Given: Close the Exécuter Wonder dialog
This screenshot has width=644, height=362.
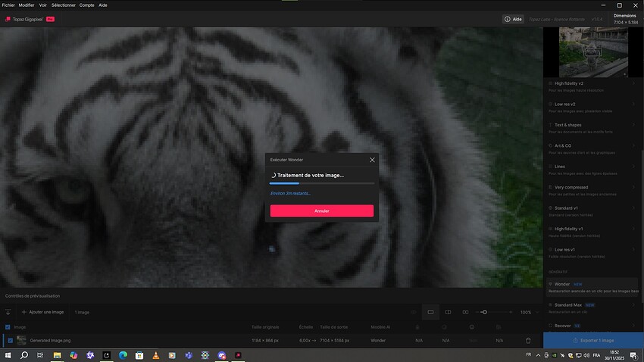Looking at the screenshot, I should coord(372,161).
